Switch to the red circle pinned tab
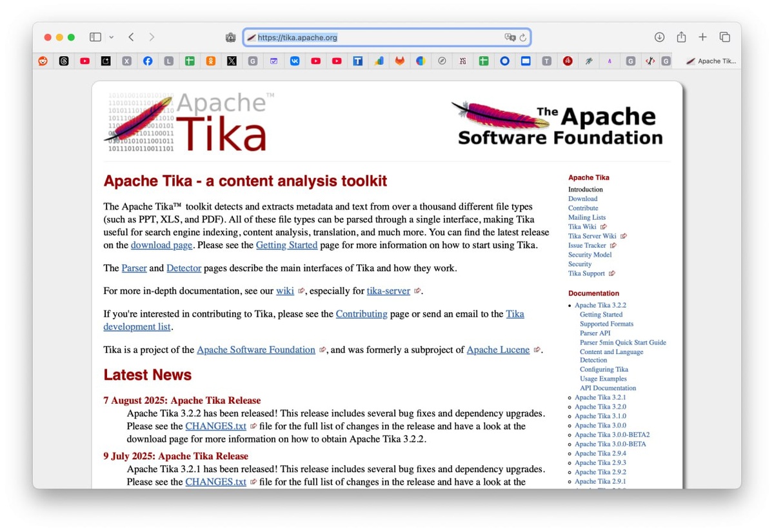 pos(568,61)
